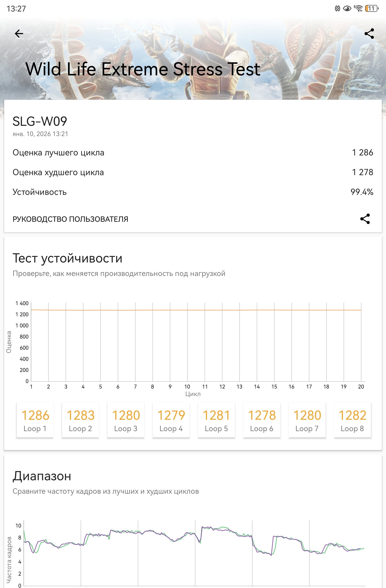Tap the NFC icon in the status bar

coord(337,9)
